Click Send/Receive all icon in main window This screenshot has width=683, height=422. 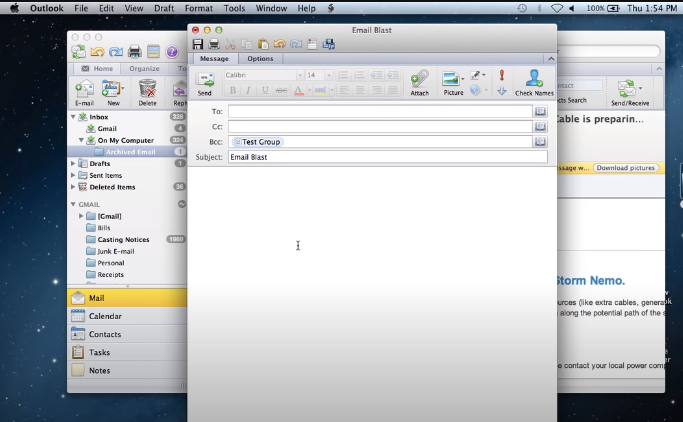pos(79,52)
